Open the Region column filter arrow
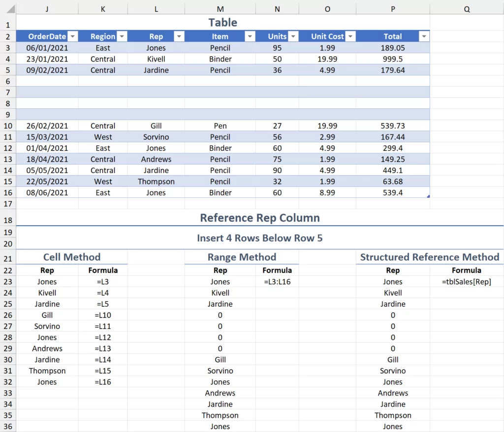Screen dimensions: 504x432 click(121, 36)
